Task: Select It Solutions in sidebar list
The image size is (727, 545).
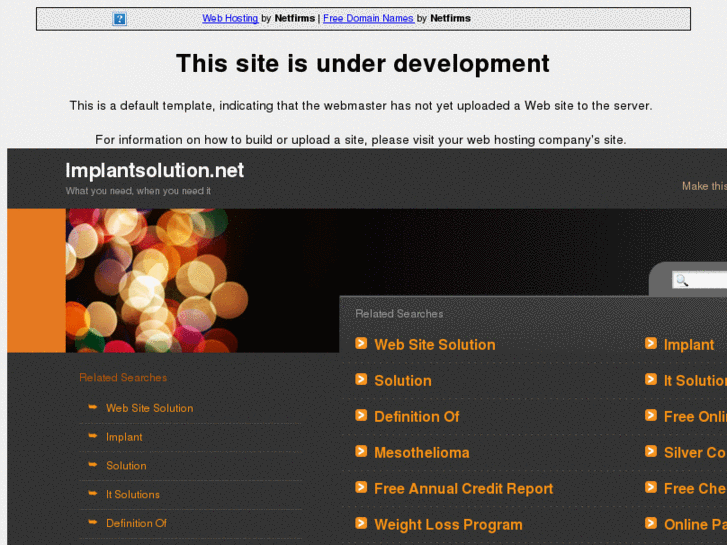Action: click(x=133, y=494)
